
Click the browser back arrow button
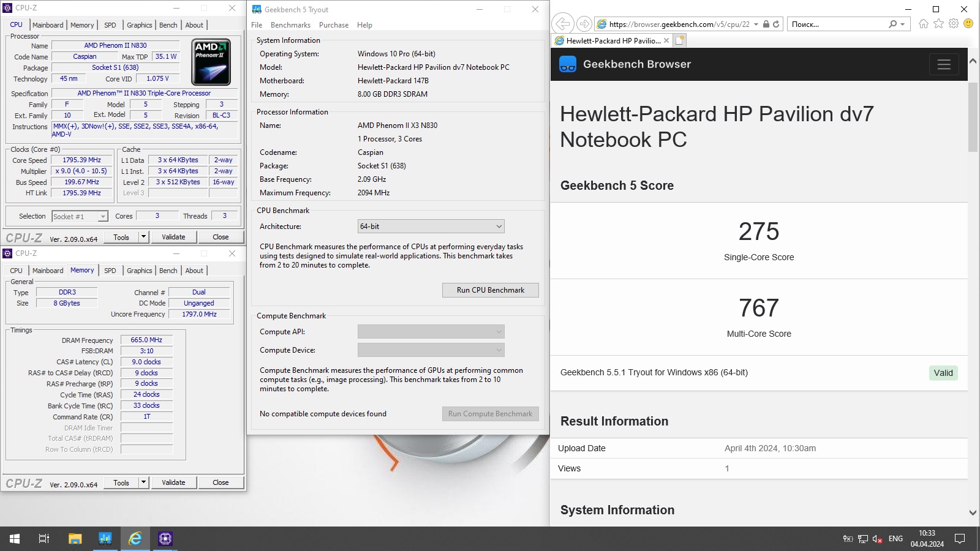[562, 24]
